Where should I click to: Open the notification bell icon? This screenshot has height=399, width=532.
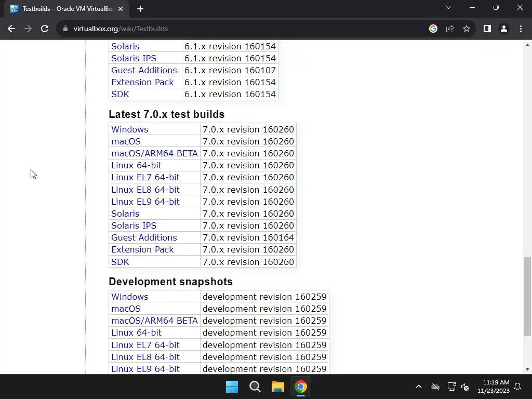click(x=518, y=387)
